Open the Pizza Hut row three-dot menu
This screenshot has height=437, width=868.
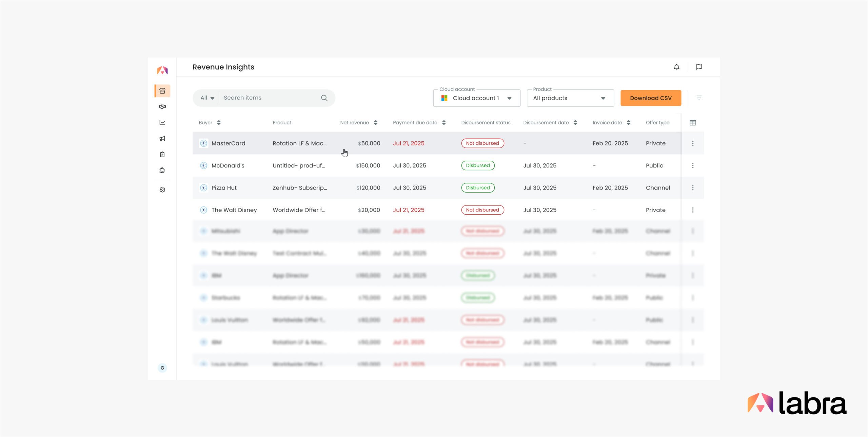[x=693, y=188]
